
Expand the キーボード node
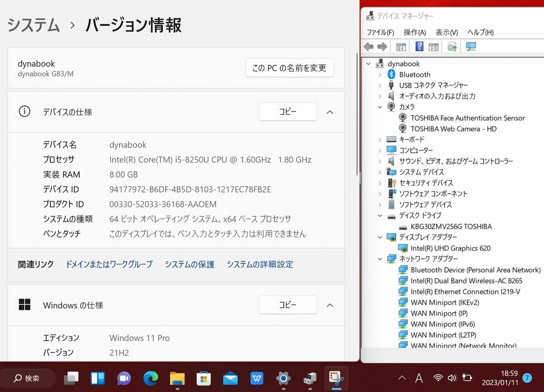(x=380, y=140)
